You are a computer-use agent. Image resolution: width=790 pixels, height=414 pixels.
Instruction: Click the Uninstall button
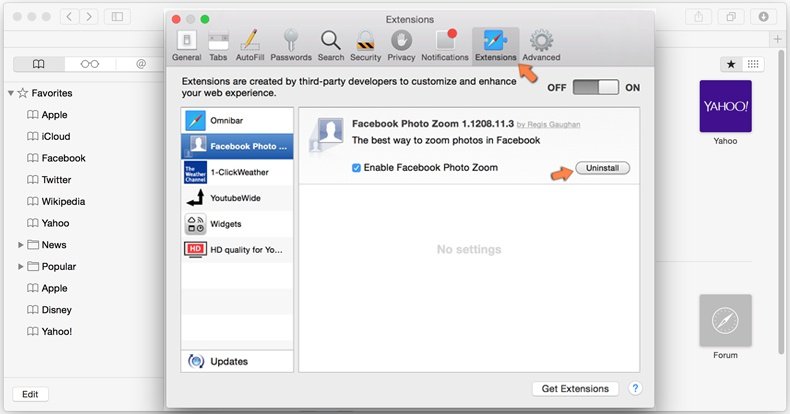602,168
